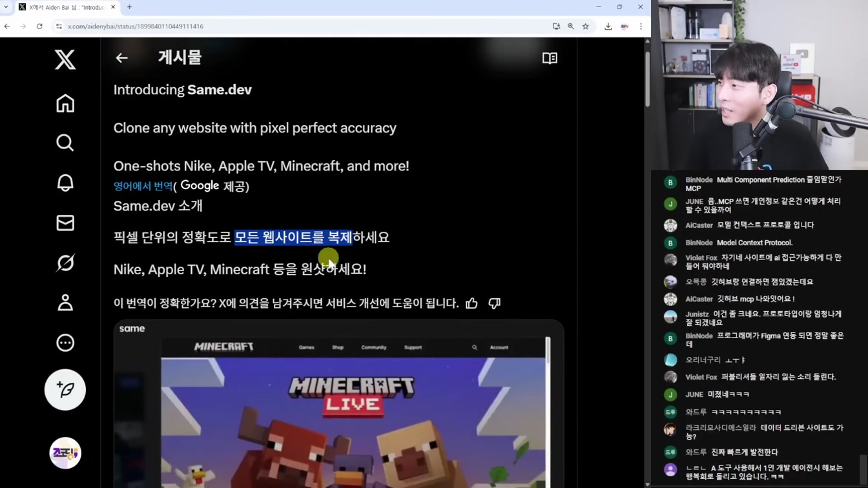Focus the address bar URL field
Image resolution: width=868 pixels, height=488 pixels.
(x=304, y=26)
